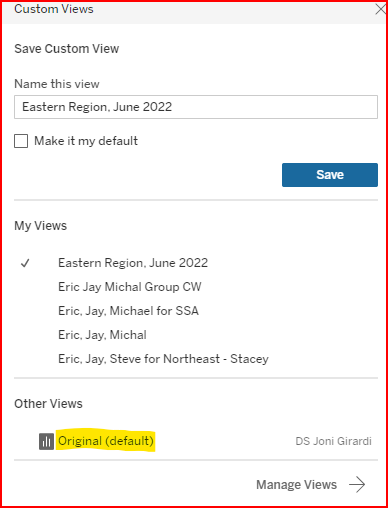Image resolution: width=388 pixels, height=508 pixels.
Task: Open Eric, Jay, Steve for Northeast - Stacey
Action: (163, 359)
